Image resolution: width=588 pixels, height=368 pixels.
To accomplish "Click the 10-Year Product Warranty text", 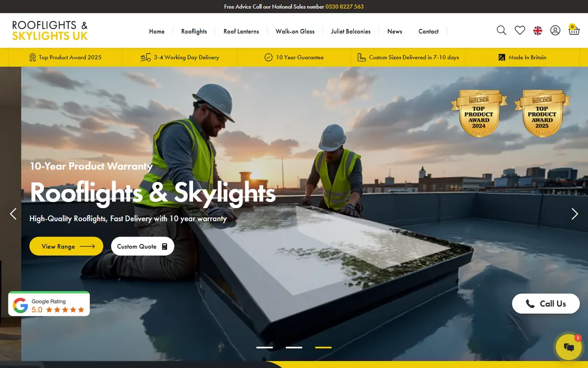I will click(x=91, y=166).
